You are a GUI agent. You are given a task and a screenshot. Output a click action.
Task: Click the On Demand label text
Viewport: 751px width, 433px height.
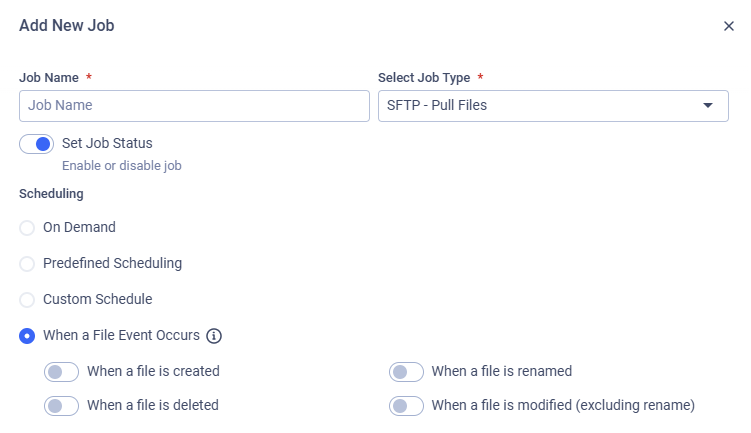click(79, 227)
